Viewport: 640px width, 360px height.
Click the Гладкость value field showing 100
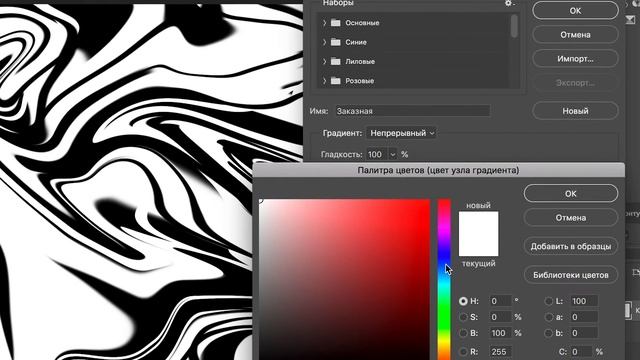(376, 154)
